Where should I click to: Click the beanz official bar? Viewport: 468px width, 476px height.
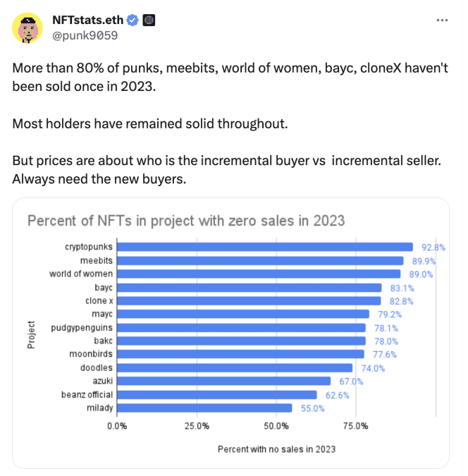tap(216, 394)
